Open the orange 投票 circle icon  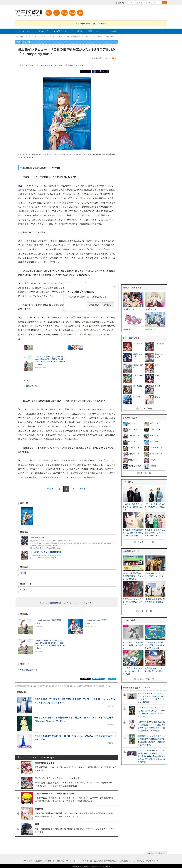(80, 13)
